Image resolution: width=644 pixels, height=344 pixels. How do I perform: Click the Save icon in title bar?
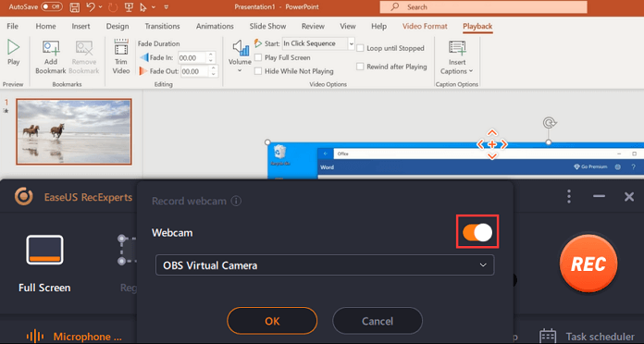[x=74, y=7]
